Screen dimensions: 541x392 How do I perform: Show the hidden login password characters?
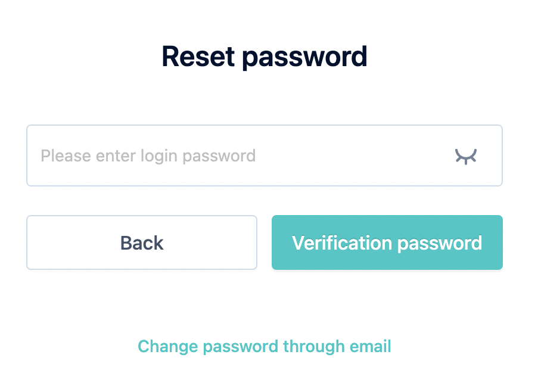465,156
